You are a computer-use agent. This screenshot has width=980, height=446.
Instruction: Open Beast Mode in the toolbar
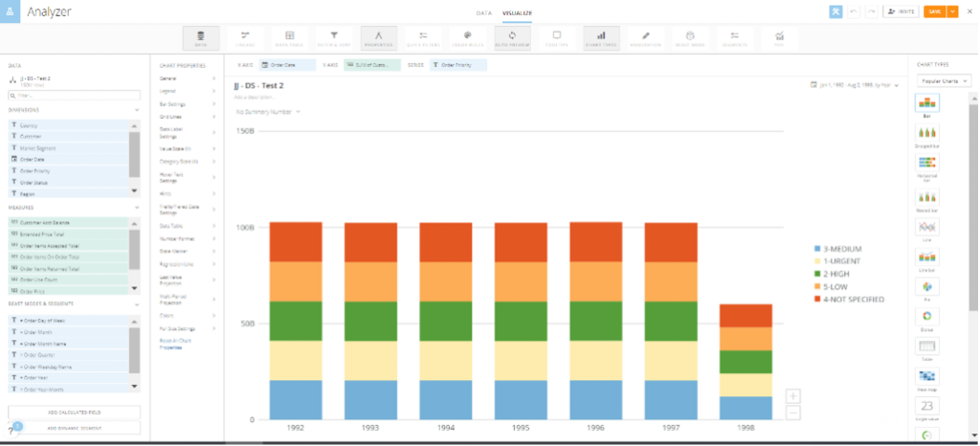tap(690, 38)
